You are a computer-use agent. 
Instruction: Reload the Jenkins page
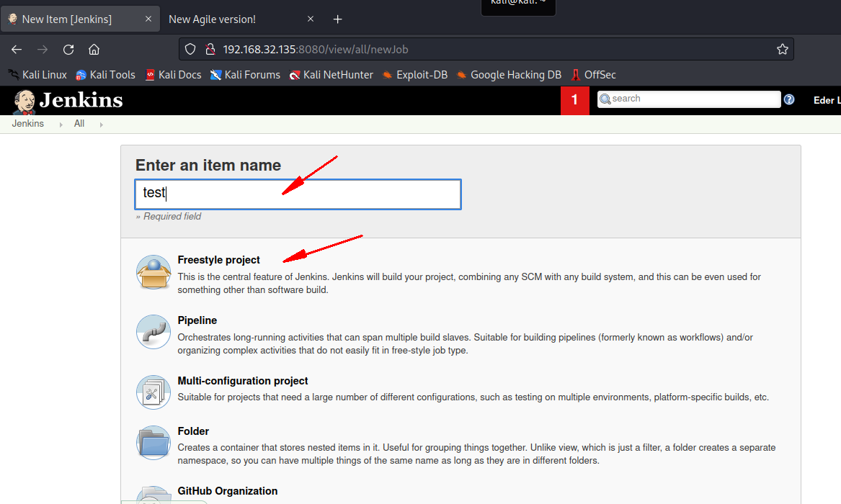click(x=68, y=49)
